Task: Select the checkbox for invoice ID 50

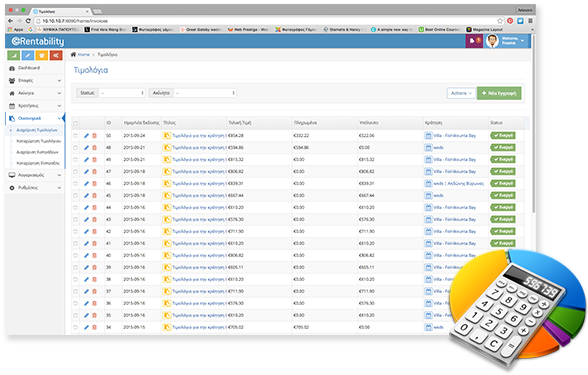Action: (x=76, y=136)
